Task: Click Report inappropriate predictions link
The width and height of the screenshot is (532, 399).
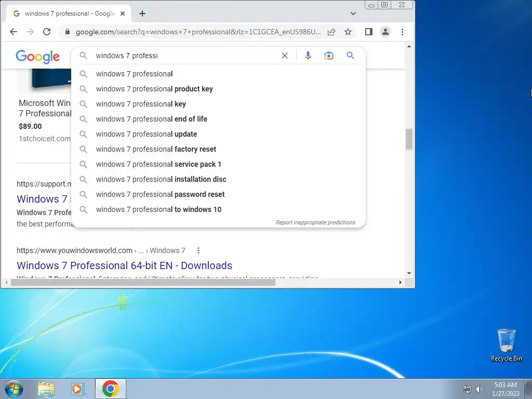Action: click(315, 222)
